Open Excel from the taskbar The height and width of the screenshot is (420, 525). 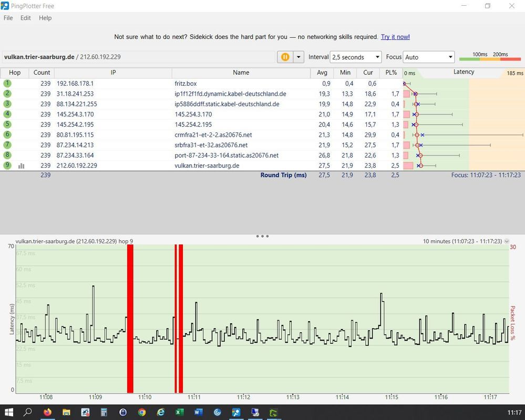179,412
